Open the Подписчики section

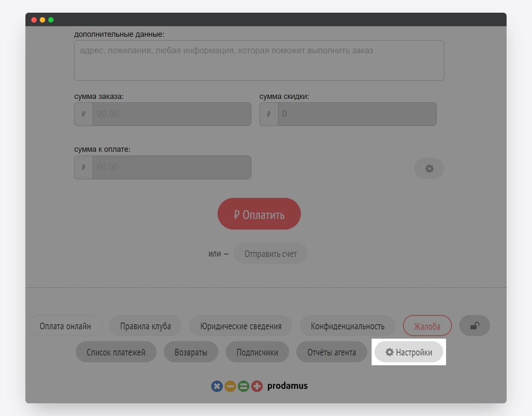coord(257,352)
